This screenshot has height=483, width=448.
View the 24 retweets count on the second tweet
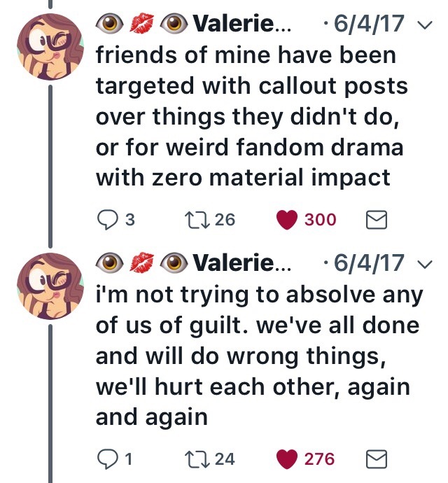[225, 459]
